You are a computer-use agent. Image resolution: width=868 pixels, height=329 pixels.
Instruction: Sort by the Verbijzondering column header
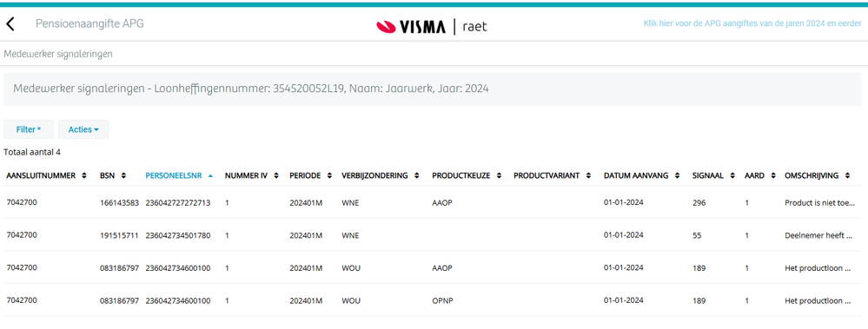click(x=380, y=175)
